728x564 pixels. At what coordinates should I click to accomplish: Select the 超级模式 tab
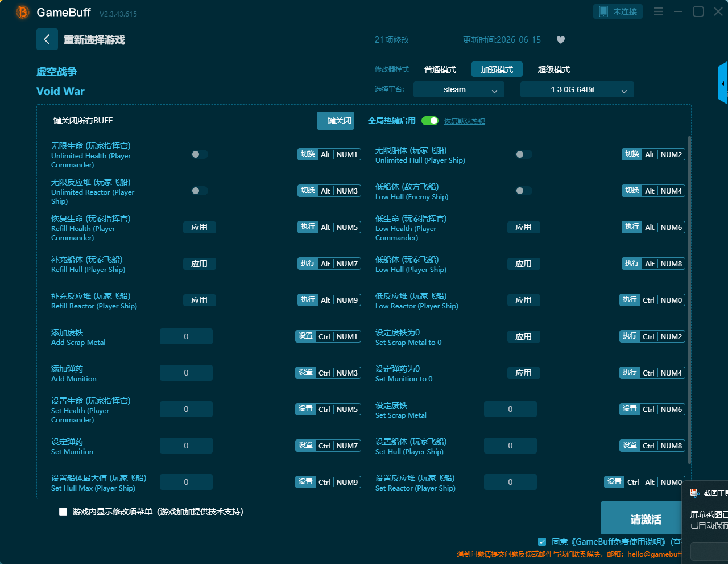[x=554, y=69]
